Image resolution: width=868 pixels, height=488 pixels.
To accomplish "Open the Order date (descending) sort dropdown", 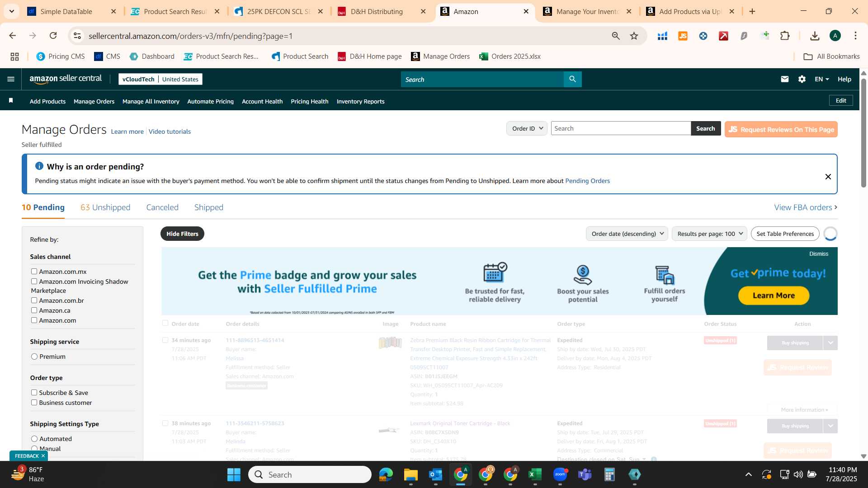I will click(x=627, y=234).
